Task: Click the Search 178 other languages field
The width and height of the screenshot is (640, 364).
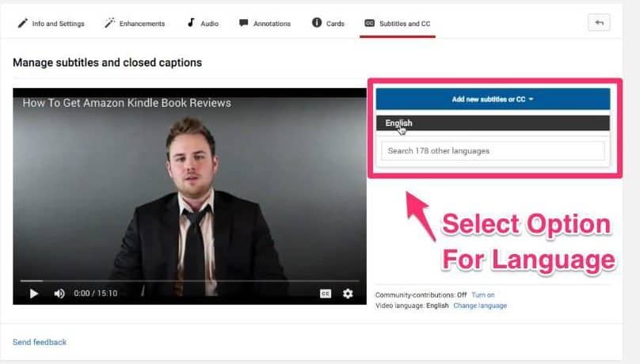Action: click(x=493, y=151)
